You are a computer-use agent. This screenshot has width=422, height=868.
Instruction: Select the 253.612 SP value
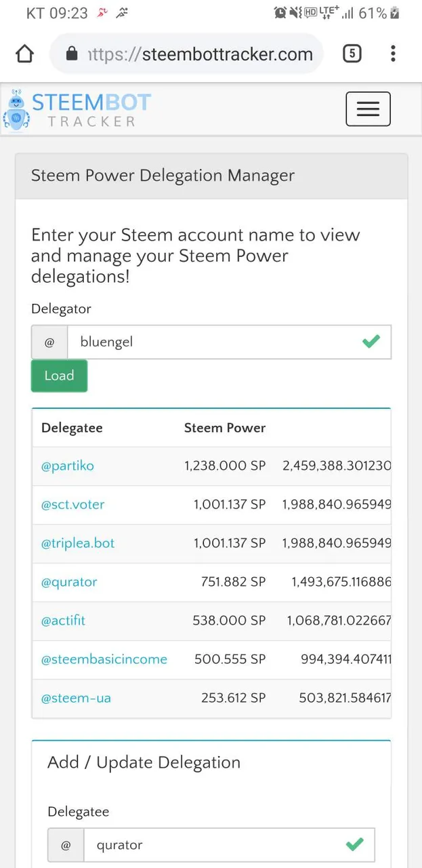click(x=233, y=698)
